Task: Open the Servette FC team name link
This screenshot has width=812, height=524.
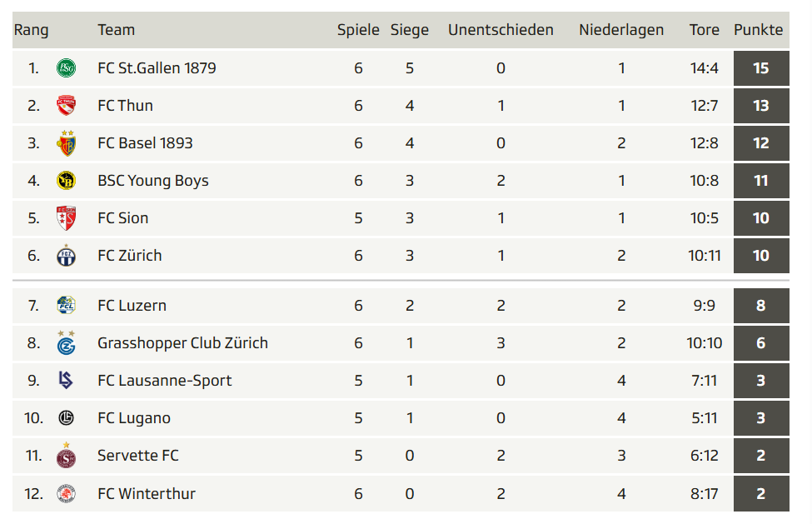Action: pyautogui.click(x=137, y=455)
